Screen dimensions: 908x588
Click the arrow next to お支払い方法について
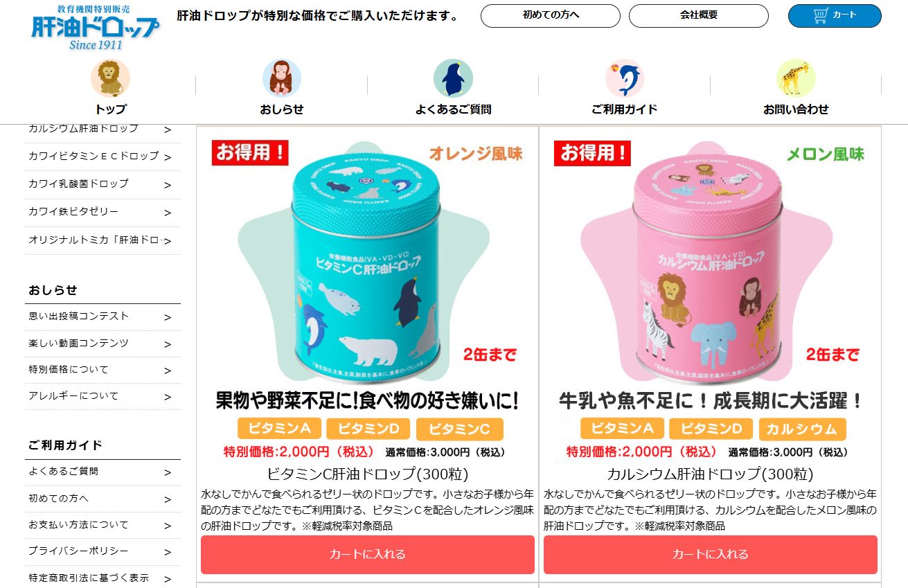click(x=168, y=526)
